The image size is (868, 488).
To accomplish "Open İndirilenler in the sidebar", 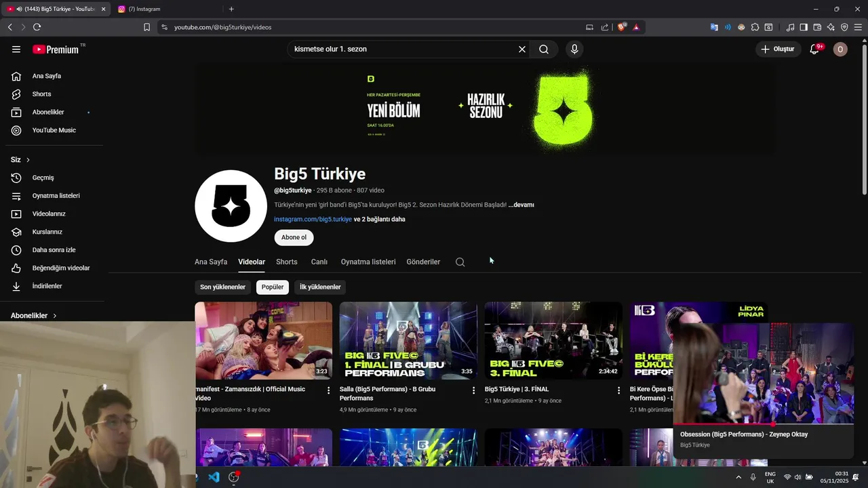I will pyautogui.click(x=54, y=286).
